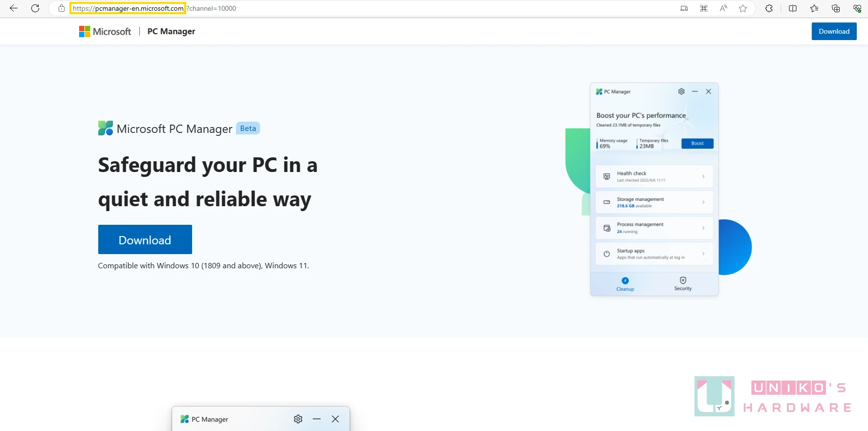Add page to favorites star icon
Screen dimensions: 868x431
[743, 8]
